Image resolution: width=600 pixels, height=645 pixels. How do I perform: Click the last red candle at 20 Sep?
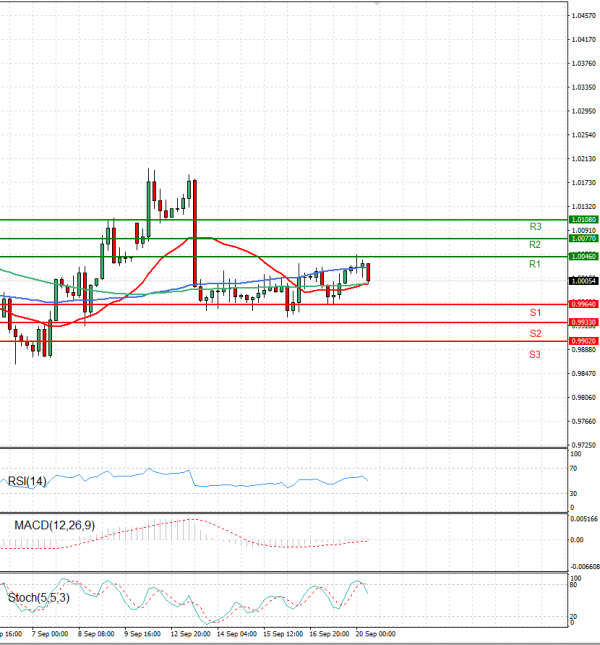pos(368,272)
